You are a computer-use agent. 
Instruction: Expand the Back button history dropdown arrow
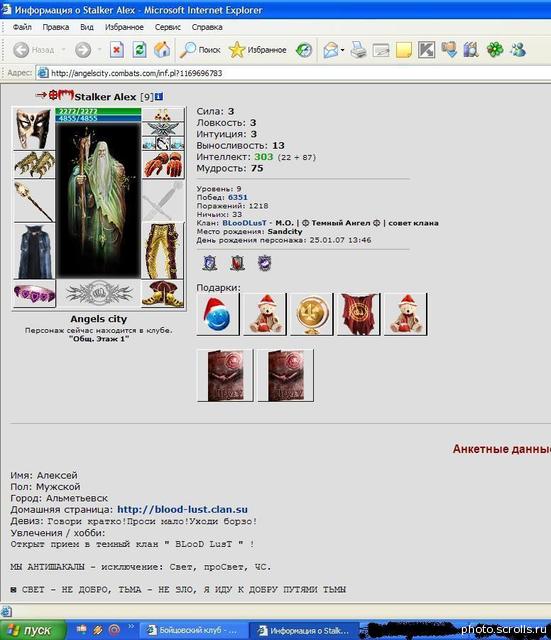coord(64,50)
